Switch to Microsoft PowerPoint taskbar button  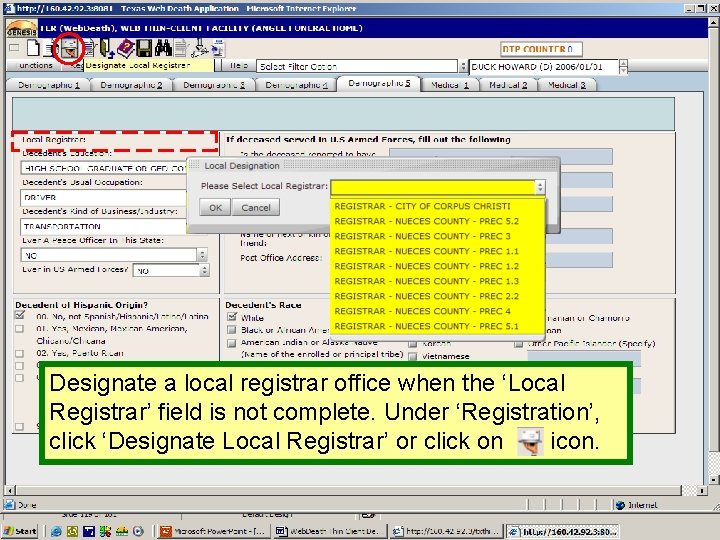click(213, 531)
